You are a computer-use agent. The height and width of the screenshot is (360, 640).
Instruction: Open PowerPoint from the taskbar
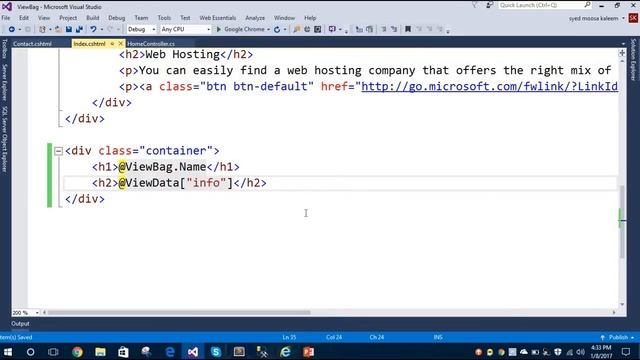[x=309, y=352]
